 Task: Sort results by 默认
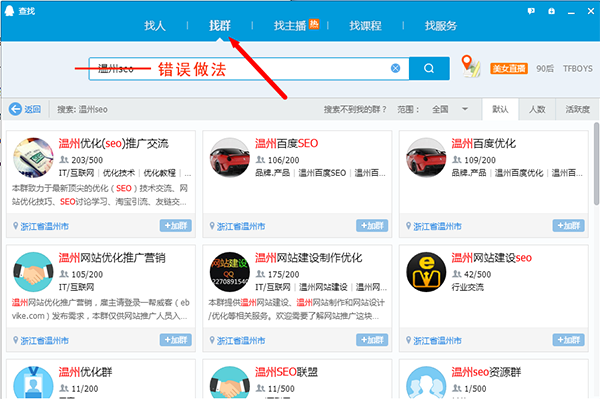500,109
